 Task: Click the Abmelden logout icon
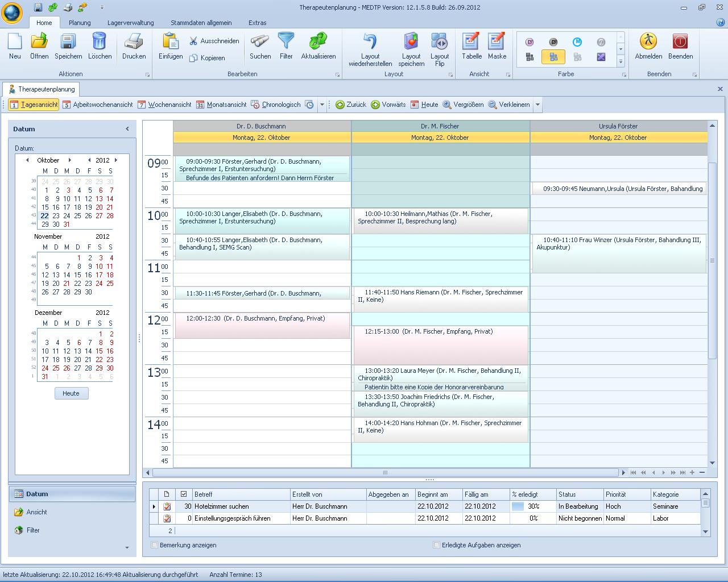pos(648,42)
